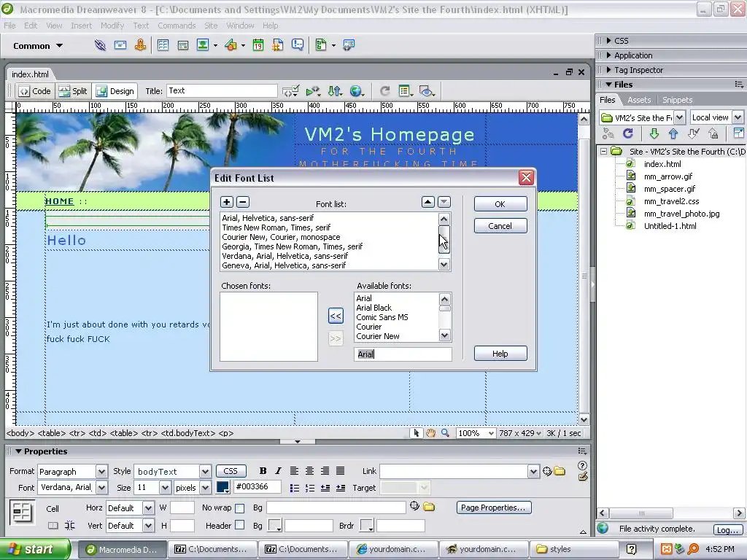Switch to the Assets tab
747x560 pixels.
tap(639, 100)
